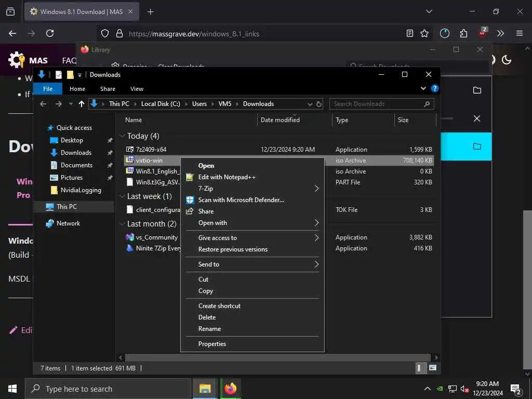The image size is (532, 399).
Task: Click the Search Downloads field
Action: (x=381, y=104)
